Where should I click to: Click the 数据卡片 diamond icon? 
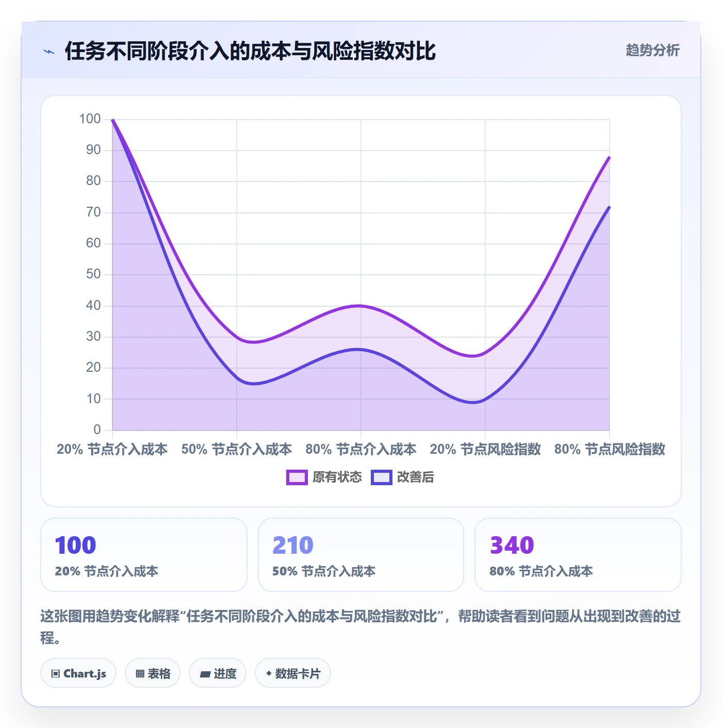pos(269,673)
